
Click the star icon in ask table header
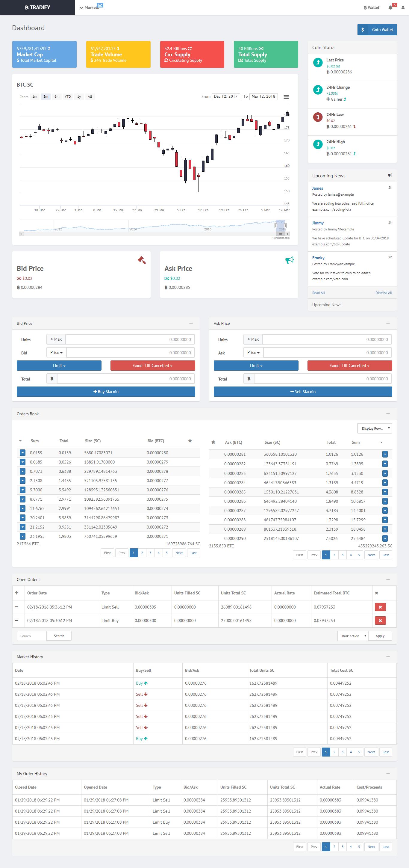tap(213, 443)
